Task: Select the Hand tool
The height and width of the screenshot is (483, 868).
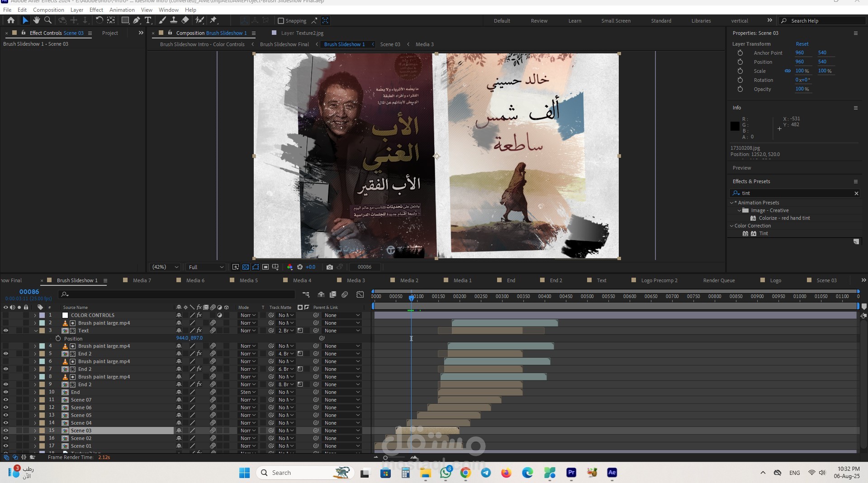Action: point(36,20)
